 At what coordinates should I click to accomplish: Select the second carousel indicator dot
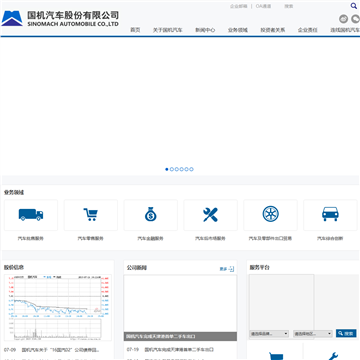tap(172, 169)
